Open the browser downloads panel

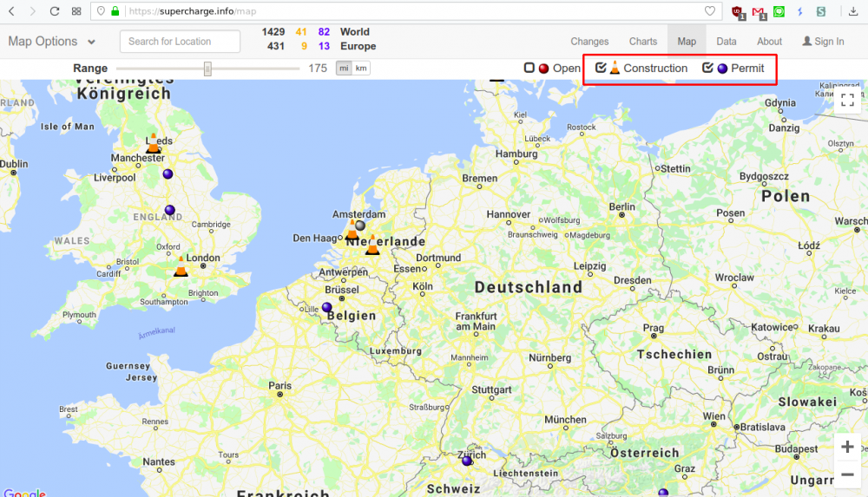[853, 11]
